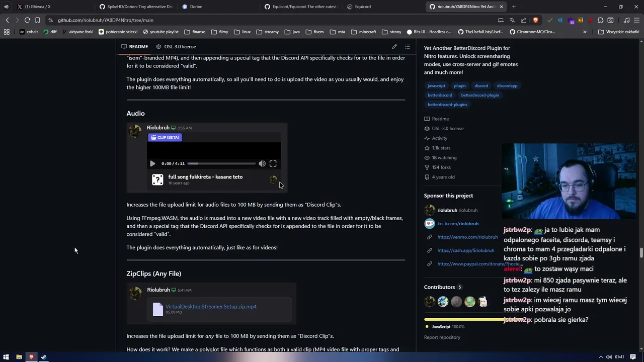Viewport: 644px width, 362px height.
Task: Click the clip seek progress bar
Action: (x=221, y=163)
